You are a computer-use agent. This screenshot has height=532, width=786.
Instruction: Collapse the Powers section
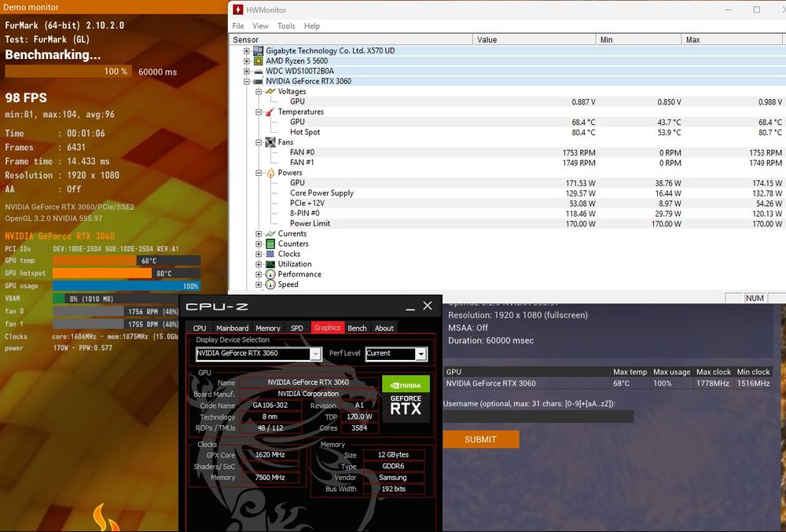pyautogui.click(x=258, y=173)
